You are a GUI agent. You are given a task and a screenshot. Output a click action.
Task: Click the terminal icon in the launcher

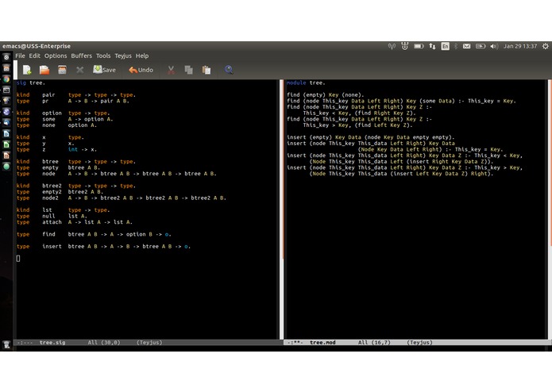tap(6, 90)
